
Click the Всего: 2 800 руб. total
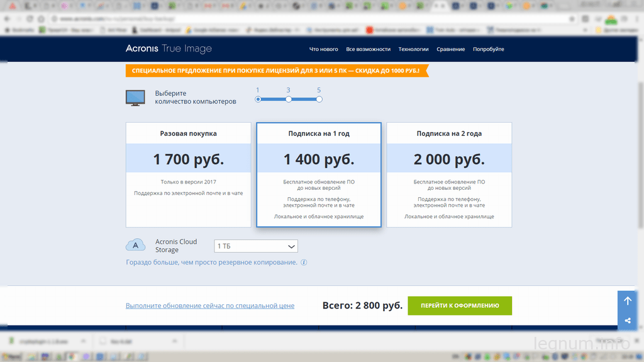362,306
